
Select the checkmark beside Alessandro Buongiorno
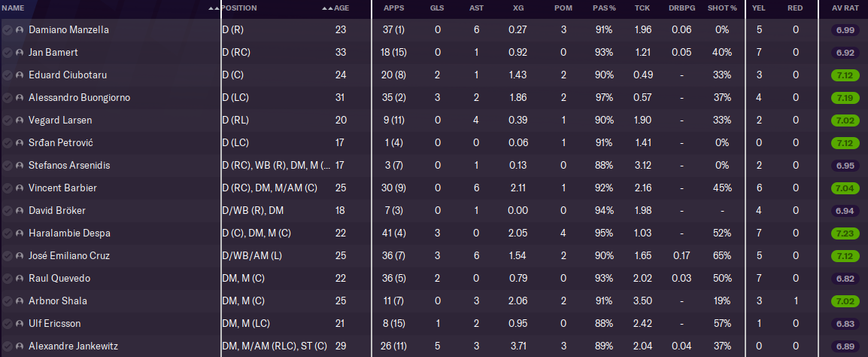8,98
